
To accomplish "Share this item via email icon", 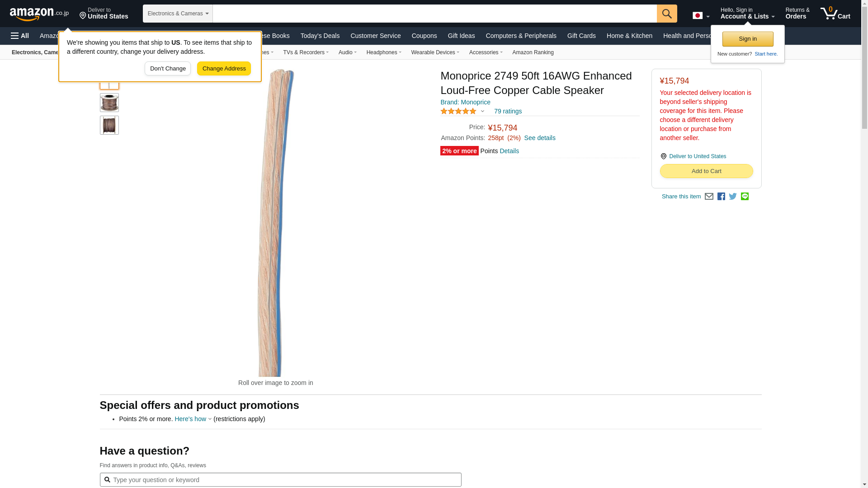I will [x=709, y=197].
